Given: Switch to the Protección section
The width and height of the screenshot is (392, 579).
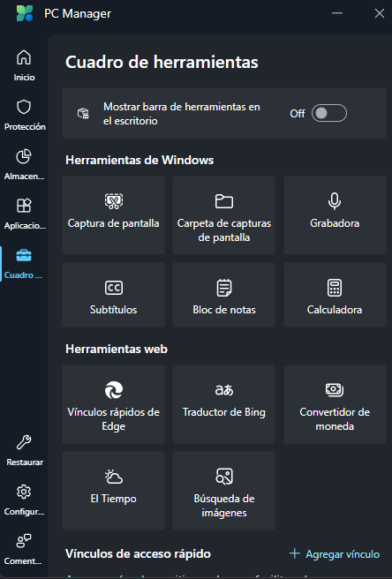Looking at the screenshot, I should pos(24,115).
